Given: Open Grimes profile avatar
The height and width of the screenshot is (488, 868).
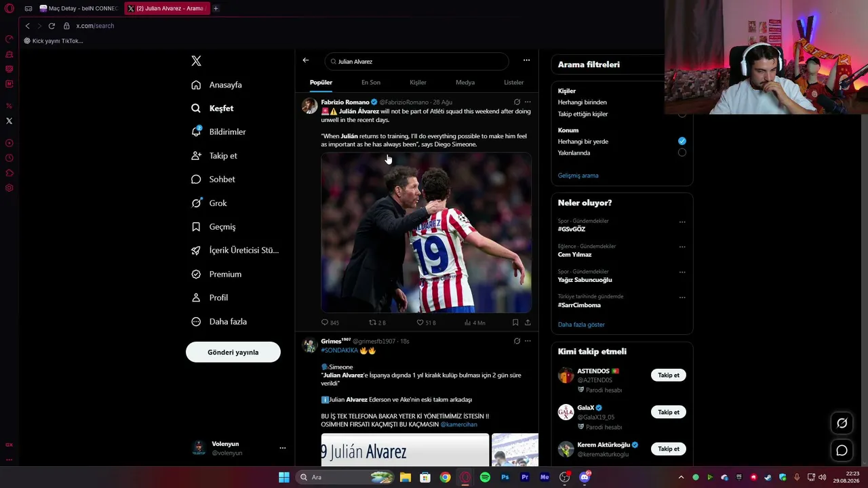Looking at the screenshot, I should [x=309, y=345].
